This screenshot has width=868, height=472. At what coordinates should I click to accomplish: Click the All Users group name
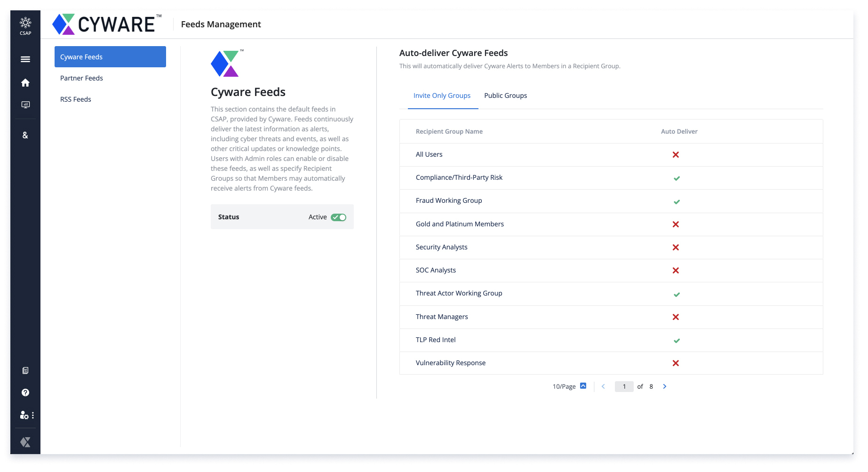pos(429,154)
